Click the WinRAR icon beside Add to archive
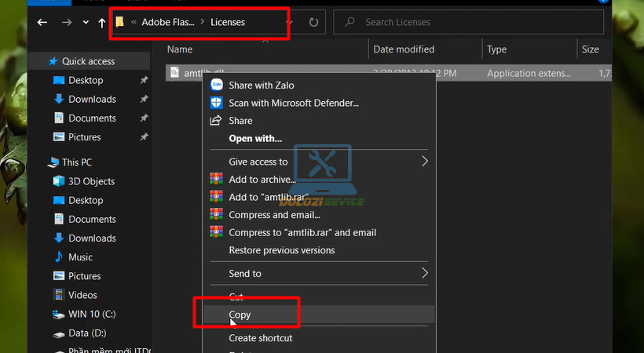The width and height of the screenshot is (644, 353). (x=216, y=180)
